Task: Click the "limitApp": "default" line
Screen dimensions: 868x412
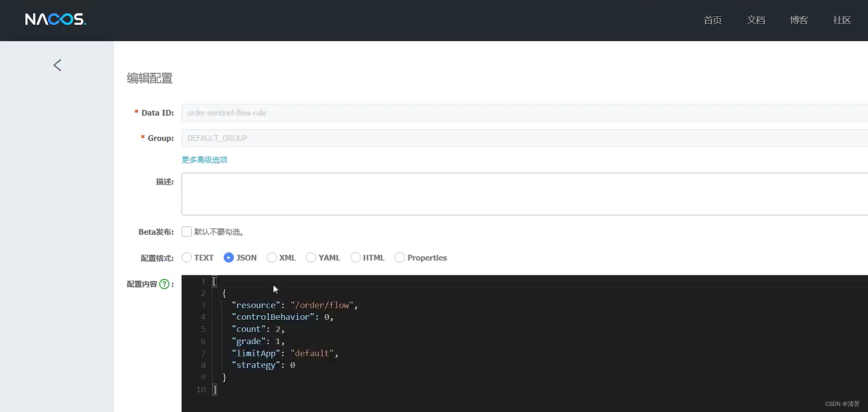Action: (285, 353)
